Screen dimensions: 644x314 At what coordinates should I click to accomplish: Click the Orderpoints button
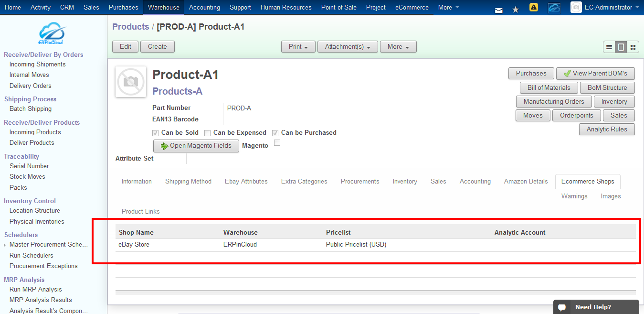coord(577,116)
